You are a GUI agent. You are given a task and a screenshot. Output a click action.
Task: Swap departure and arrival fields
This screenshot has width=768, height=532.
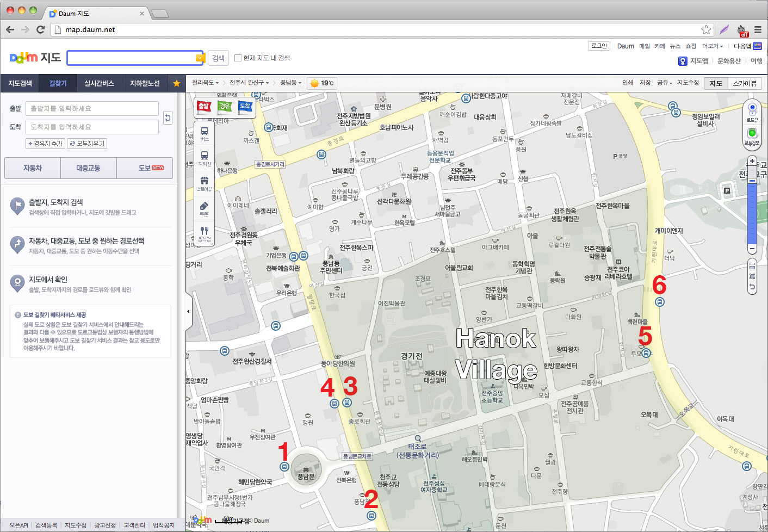tap(168, 117)
